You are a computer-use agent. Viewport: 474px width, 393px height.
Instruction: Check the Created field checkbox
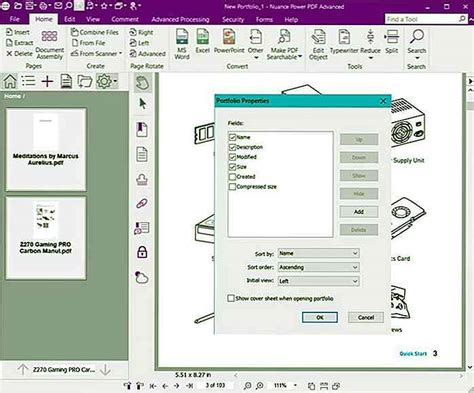(232, 177)
